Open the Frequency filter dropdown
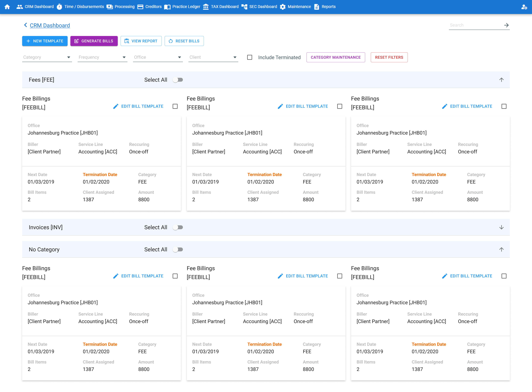Screen dimensions: 532x392 click(x=102, y=57)
